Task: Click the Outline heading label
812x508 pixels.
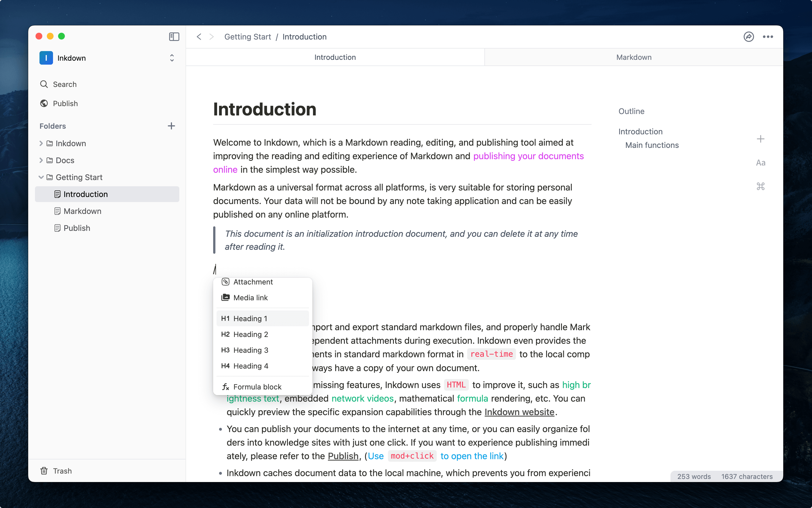Action: click(x=631, y=111)
